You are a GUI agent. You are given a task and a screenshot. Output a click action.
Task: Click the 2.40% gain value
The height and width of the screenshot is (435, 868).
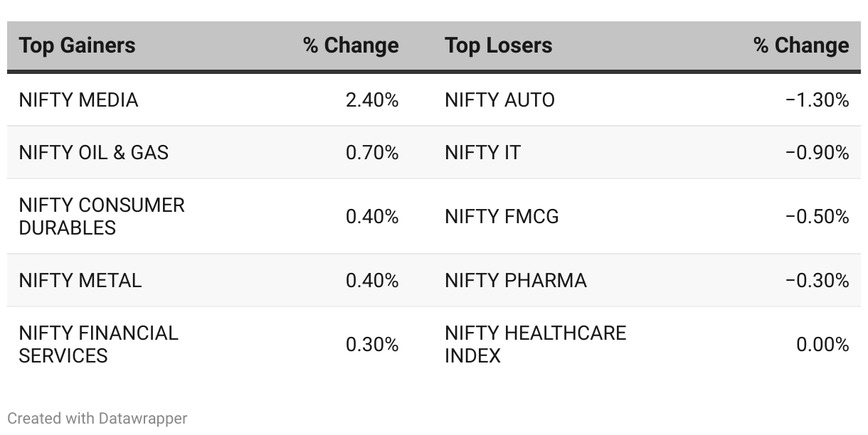coord(372,100)
